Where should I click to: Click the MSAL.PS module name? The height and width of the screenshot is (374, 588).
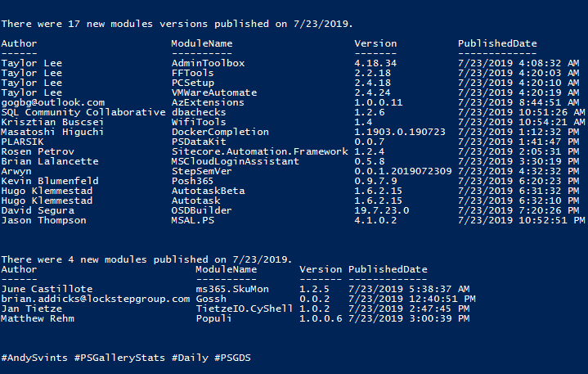[193, 220]
